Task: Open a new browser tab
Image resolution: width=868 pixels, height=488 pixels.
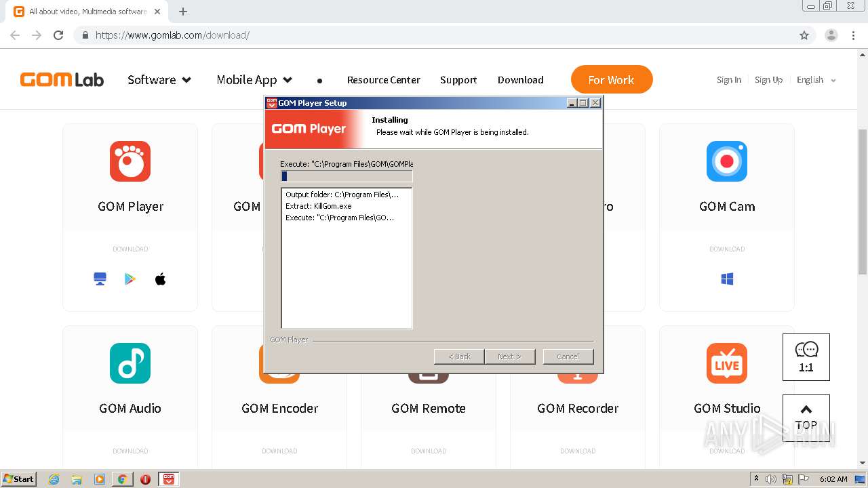Action: 183,12
